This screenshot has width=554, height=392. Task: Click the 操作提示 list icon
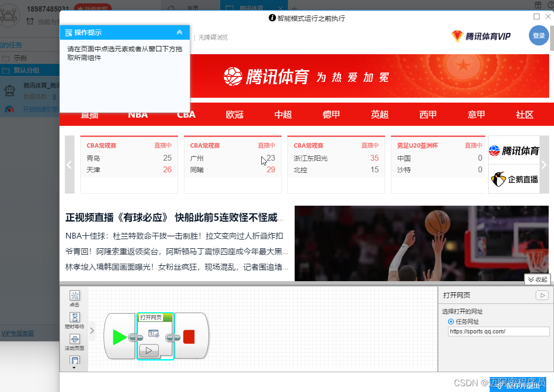(x=69, y=33)
